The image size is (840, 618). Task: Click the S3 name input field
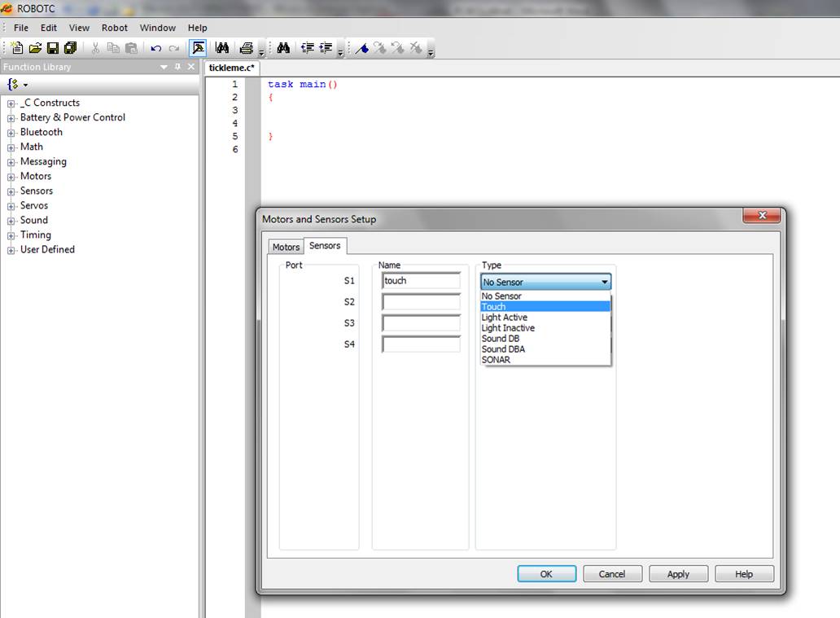click(421, 323)
